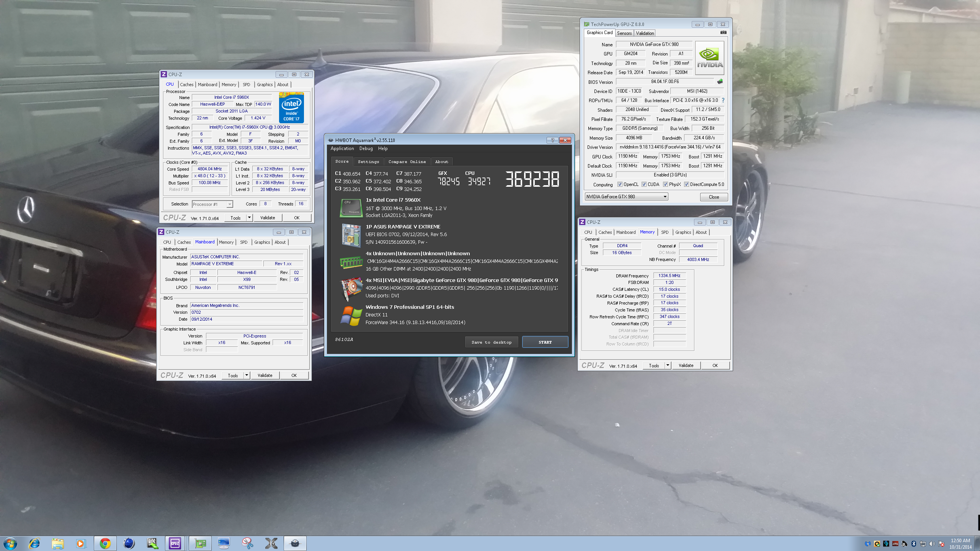Click the Bluetooth tray icon
Screen dimensions: 980x551
click(914, 543)
